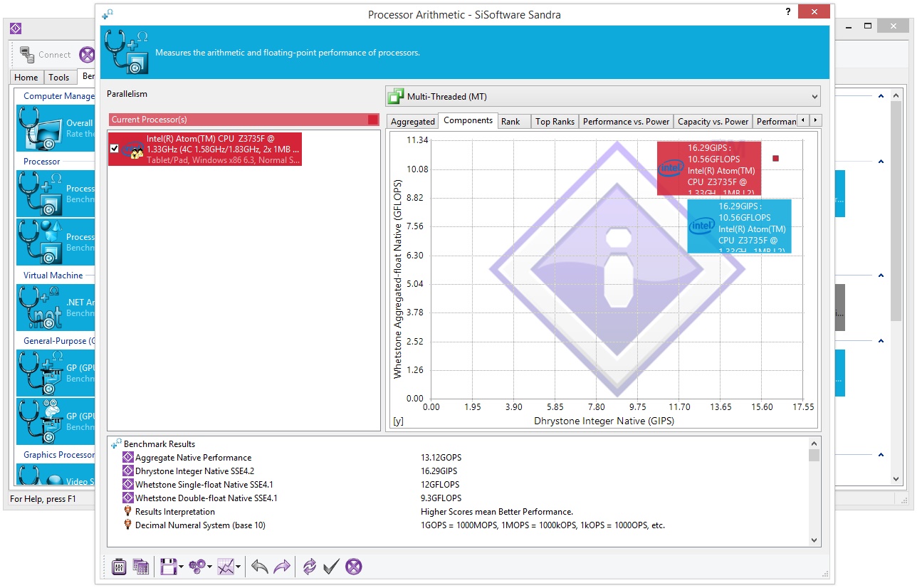Expand the chart icon dropdown arrow
The height and width of the screenshot is (588, 922).
click(x=238, y=567)
